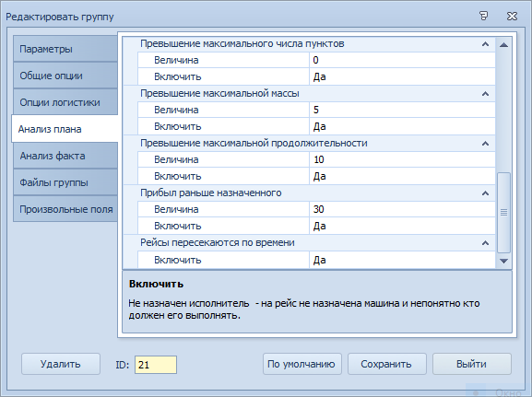The image size is (532, 397).
Task: Collapse Превышение максимального числа пунктов section
Action: tap(486, 44)
